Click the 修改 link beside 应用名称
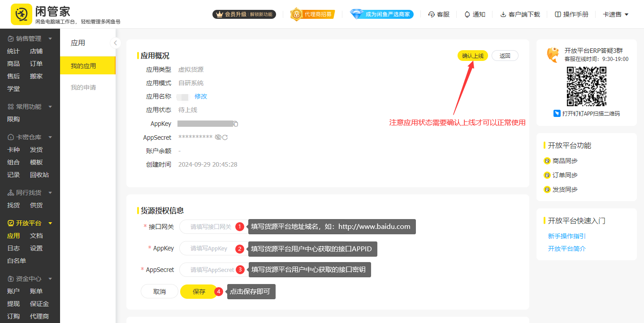This screenshot has width=644, height=323. coord(201,96)
